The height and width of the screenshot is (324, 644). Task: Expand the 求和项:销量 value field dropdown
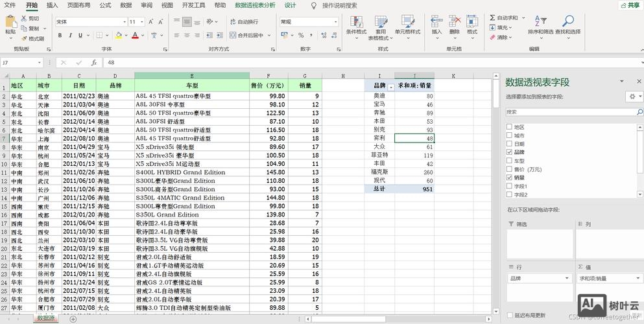pos(637,278)
